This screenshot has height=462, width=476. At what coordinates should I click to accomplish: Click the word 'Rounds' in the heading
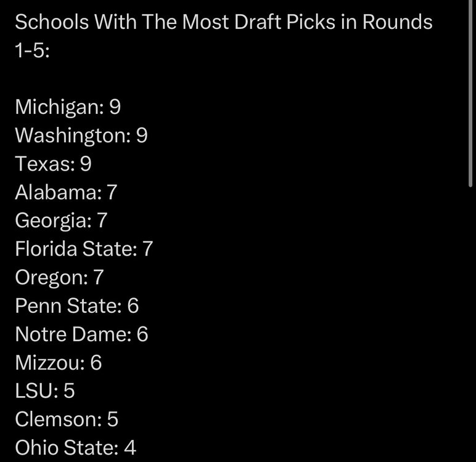point(396,23)
